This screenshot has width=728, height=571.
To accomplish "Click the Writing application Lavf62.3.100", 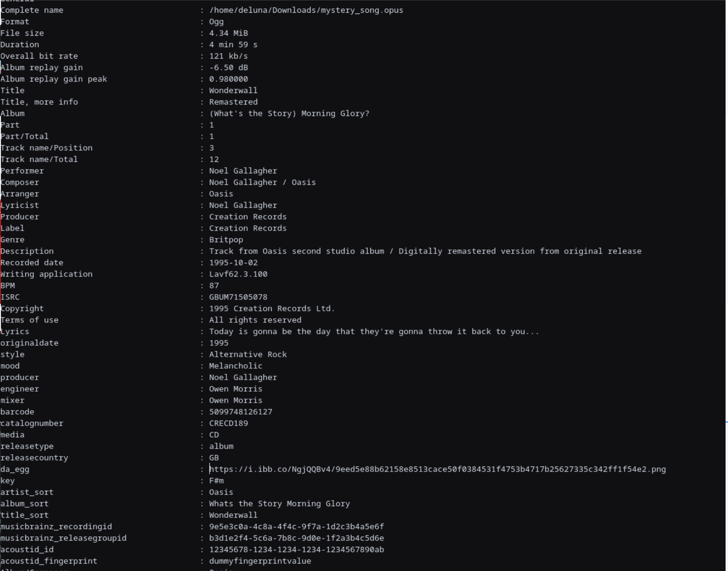I will [238, 274].
